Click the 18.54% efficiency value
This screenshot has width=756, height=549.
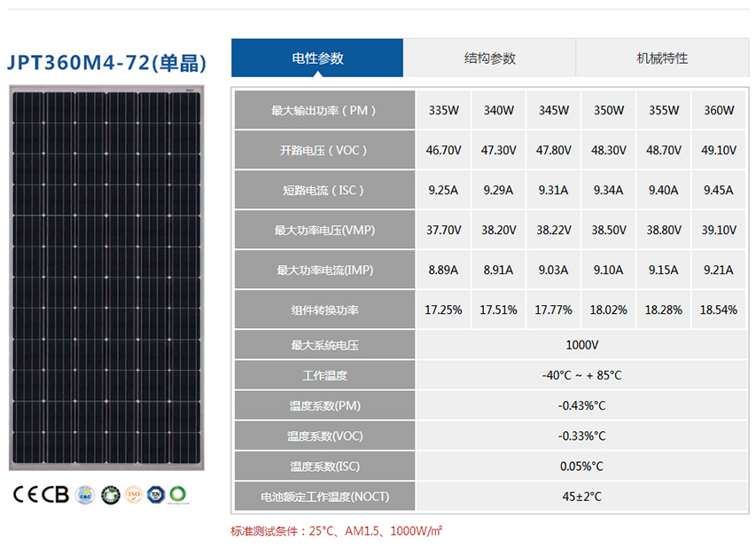click(718, 310)
